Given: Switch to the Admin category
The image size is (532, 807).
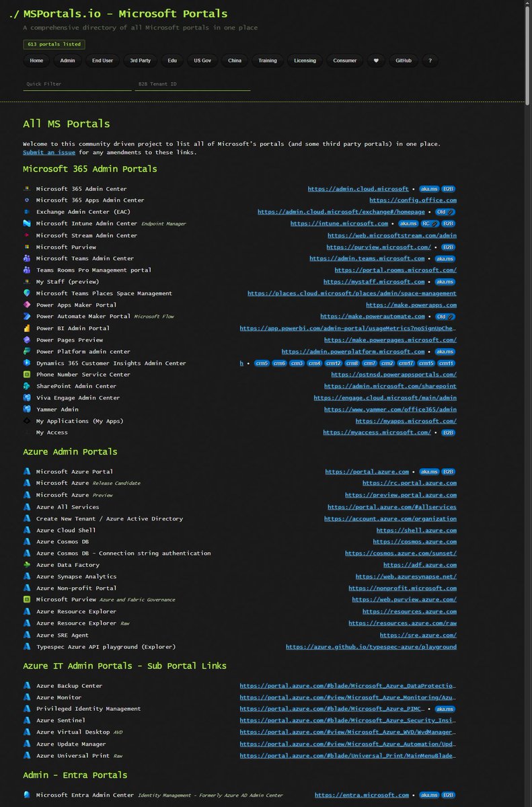Looking at the screenshot, I should click(67, 61).
